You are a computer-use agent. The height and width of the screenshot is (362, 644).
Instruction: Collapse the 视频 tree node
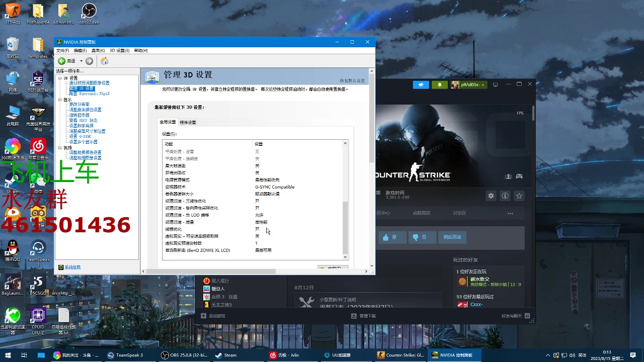[60, 148]
